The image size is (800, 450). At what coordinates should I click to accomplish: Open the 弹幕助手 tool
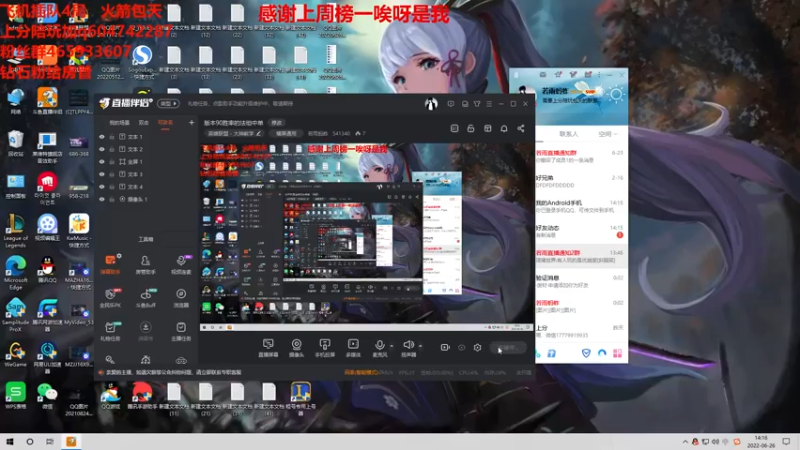[110, 264]
